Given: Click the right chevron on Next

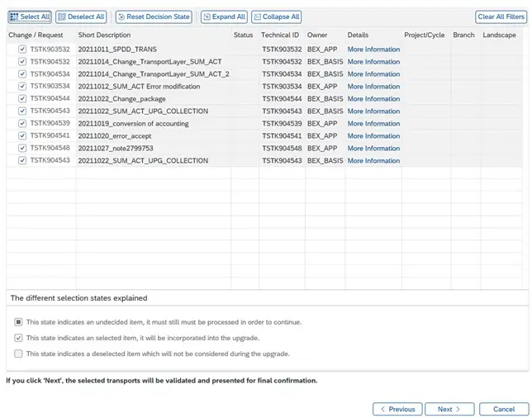Looking at the screenshot, I should click(x=458, y=409).
